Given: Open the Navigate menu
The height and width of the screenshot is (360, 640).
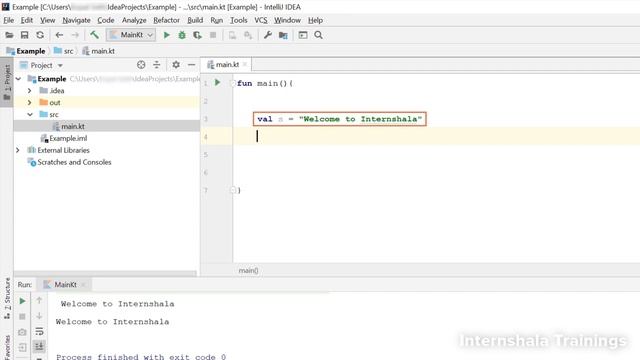Looking at the screenshot, I should (x=76, y=20).
